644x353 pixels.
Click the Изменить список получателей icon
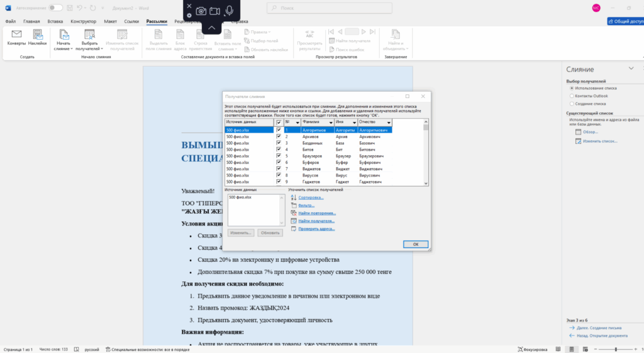click(122, 34)
